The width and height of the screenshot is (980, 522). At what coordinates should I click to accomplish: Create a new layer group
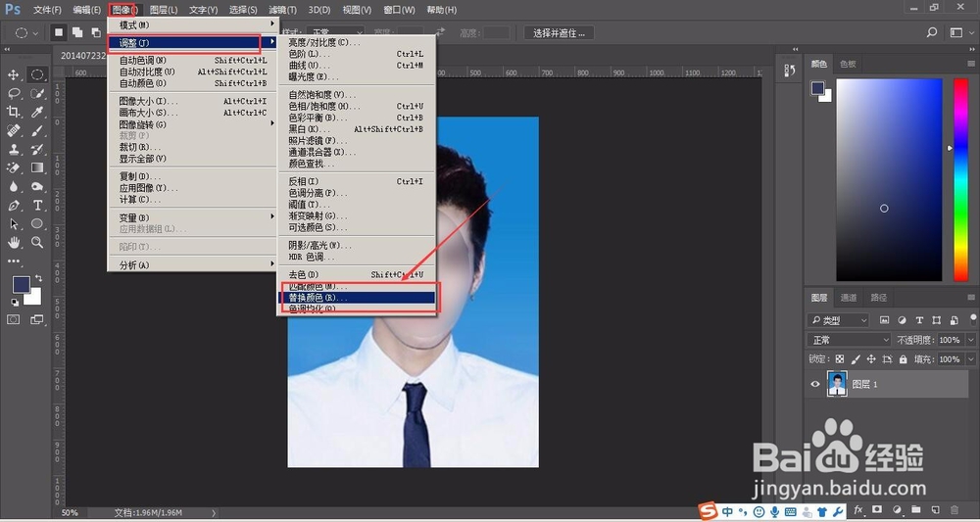915,509
